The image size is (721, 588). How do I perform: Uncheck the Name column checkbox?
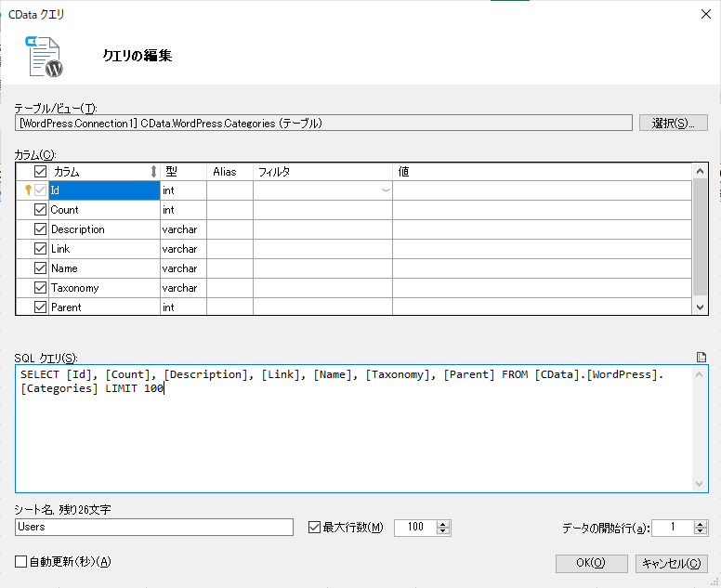(41, 268)
